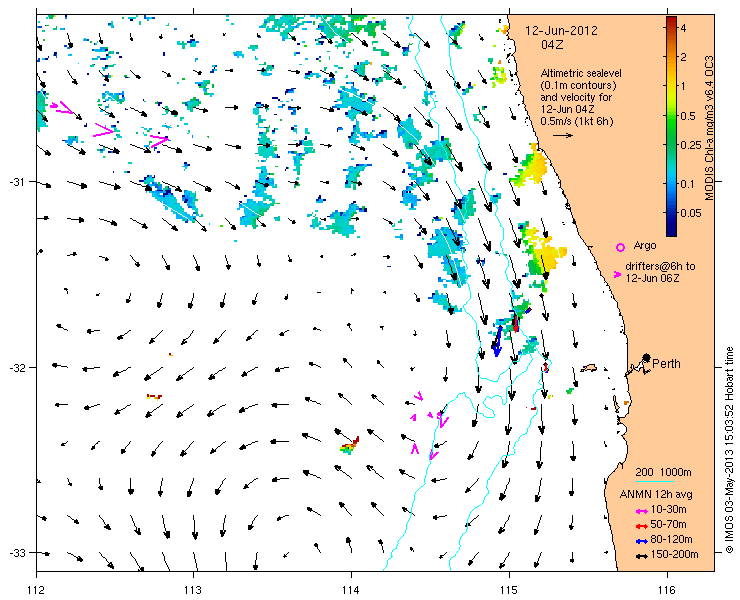
Task: Click the longitude axis label 112
Action: pos(36,590)
